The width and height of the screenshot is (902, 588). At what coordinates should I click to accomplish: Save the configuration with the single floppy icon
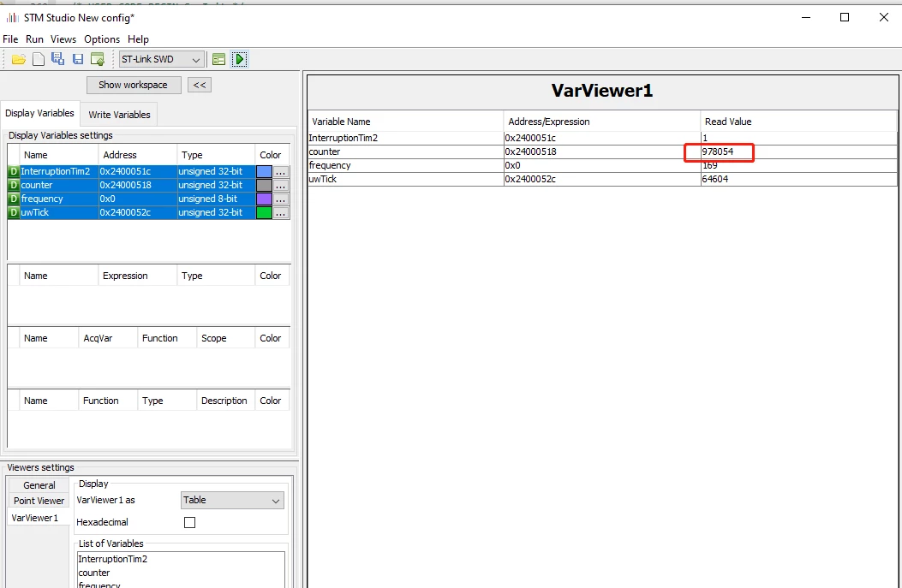78,59
